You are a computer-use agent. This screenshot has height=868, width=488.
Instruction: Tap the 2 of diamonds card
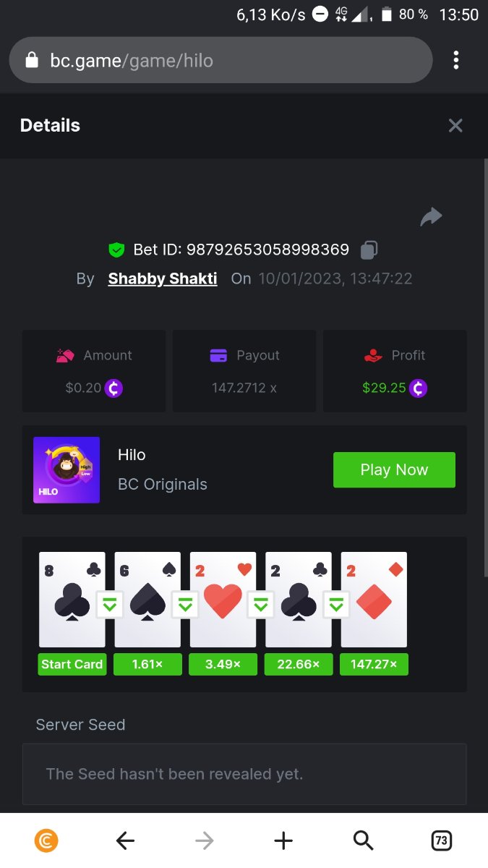tap(374, 600)
